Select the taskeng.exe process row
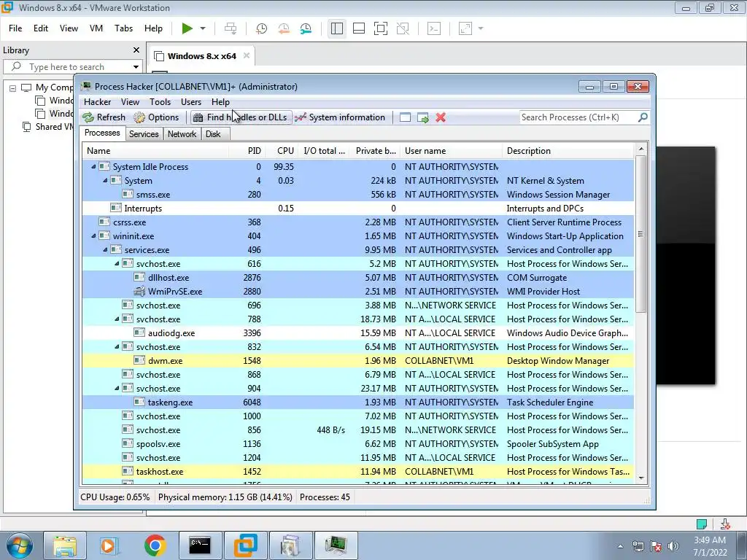 click(x=357, y=402)
